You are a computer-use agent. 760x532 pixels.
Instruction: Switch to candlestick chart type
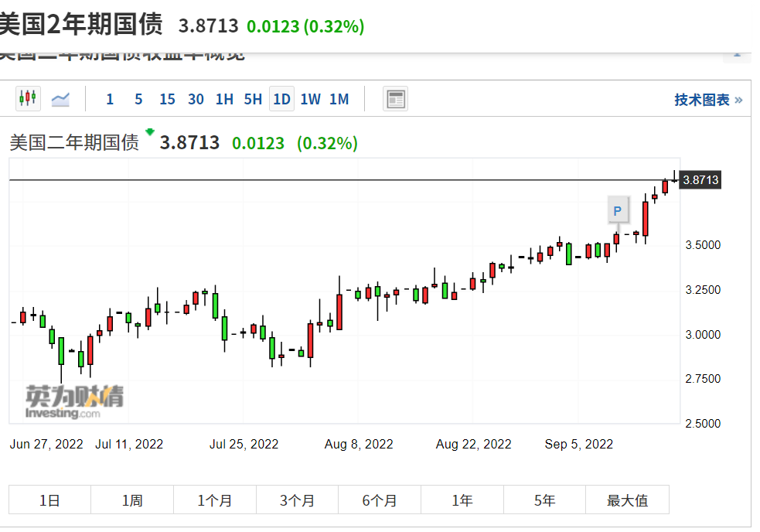(x=27, y=99)
